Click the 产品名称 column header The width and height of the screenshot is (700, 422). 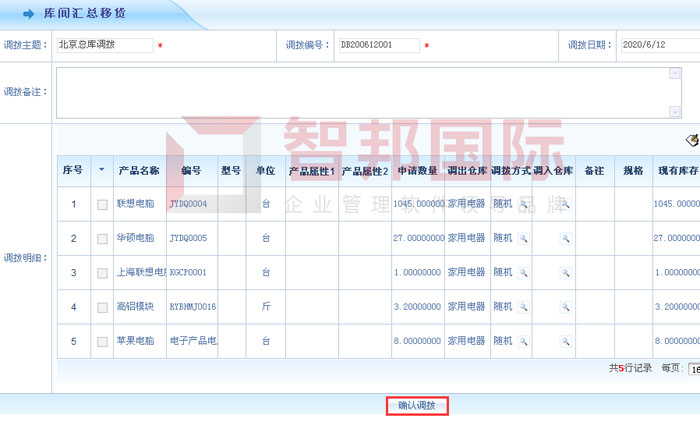138,171
